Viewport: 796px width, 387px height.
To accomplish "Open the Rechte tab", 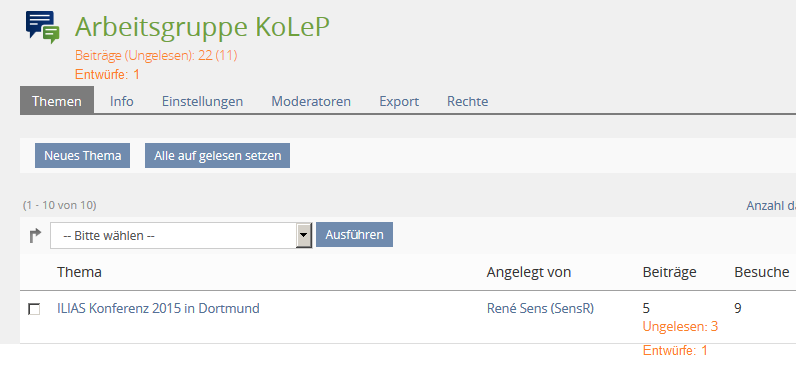I will click(x=468, y=101).
